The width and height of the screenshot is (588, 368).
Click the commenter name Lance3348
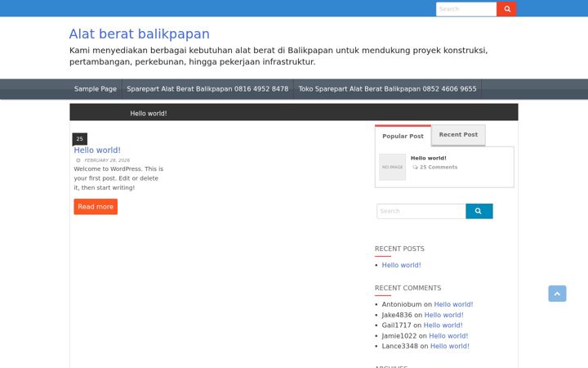coord(399,346)
